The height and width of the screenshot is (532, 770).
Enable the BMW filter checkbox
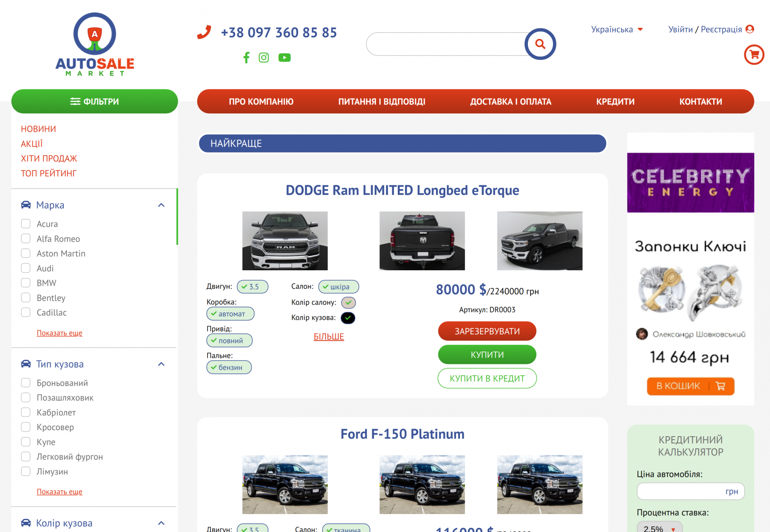[x=26, y=283]
